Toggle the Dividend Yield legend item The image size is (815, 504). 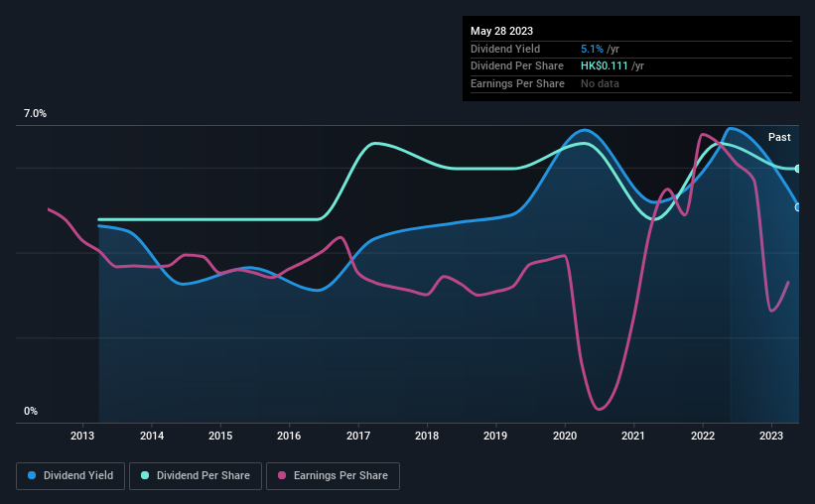70,475
